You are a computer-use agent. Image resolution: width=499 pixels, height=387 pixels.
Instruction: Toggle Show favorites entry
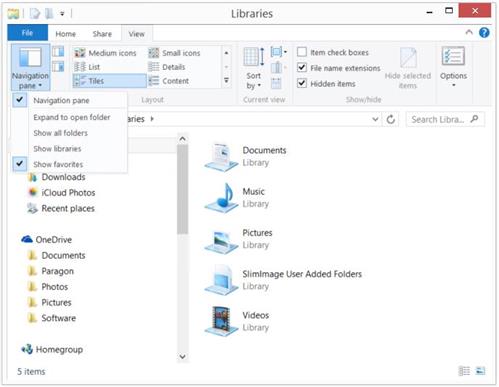click(69, 164)
